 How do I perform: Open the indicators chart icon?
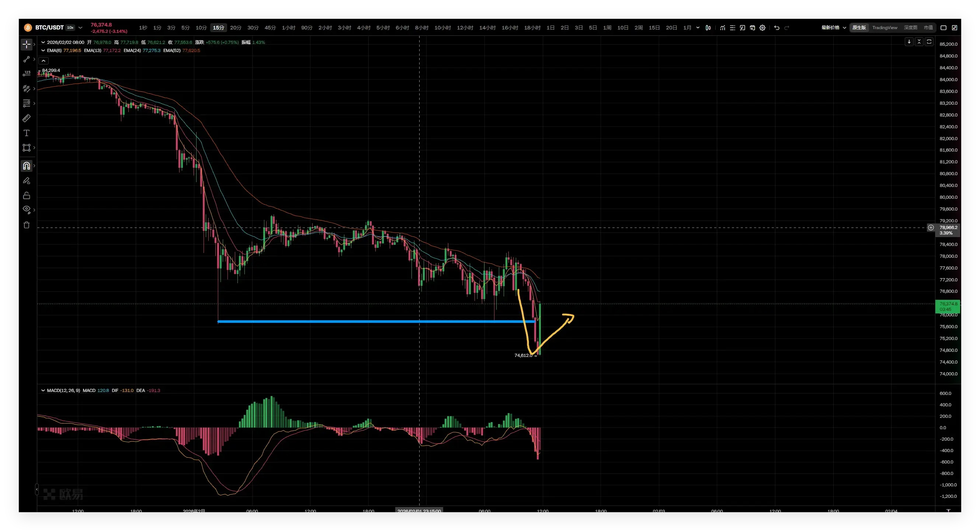[x=722, y=28]
